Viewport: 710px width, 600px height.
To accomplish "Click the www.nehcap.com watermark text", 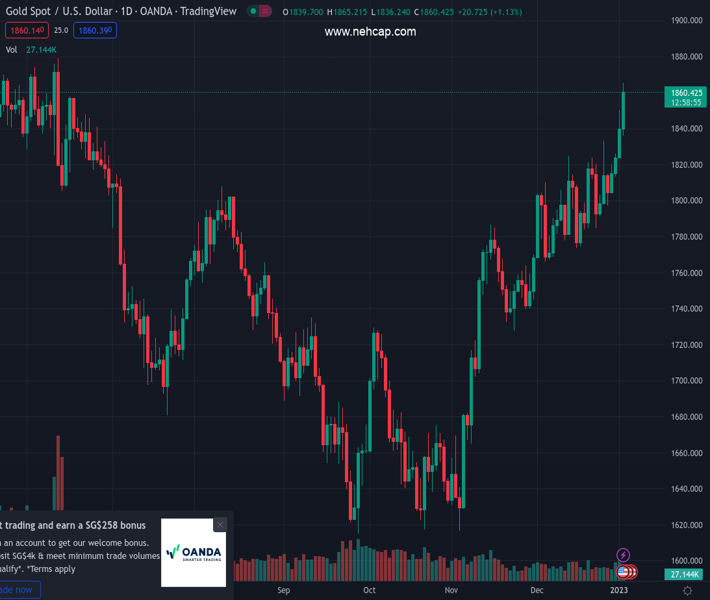I will tap(370, 32).
